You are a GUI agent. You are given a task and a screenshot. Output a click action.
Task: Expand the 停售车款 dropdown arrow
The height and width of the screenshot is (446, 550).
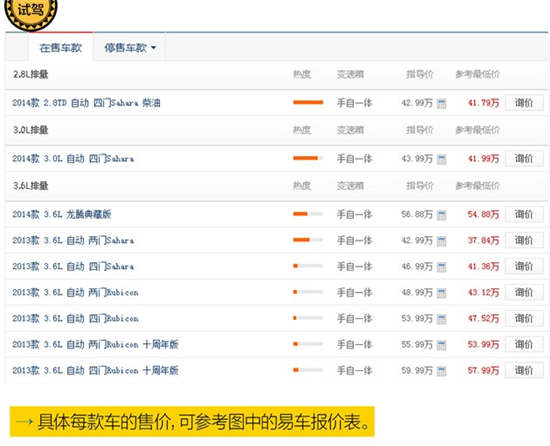click(x=153, y=48)
